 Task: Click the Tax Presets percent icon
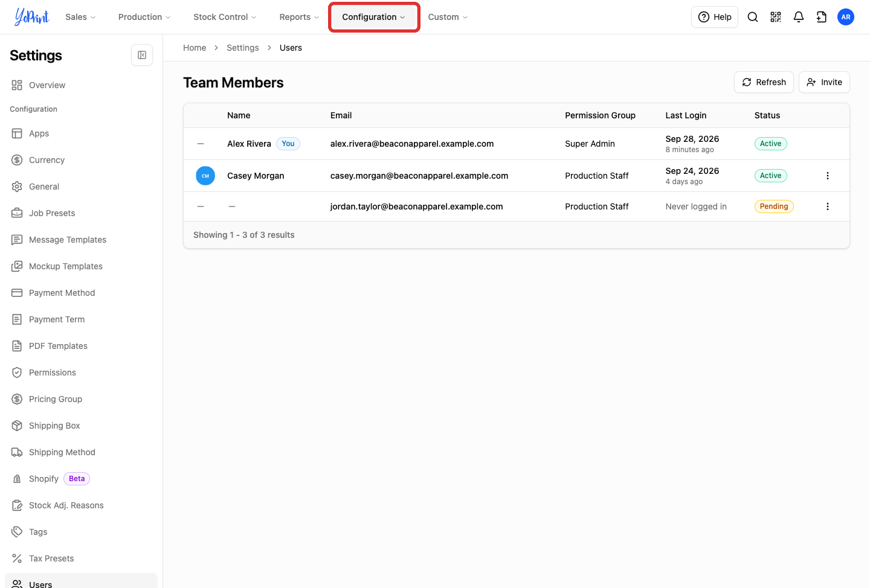click(17, 558)
